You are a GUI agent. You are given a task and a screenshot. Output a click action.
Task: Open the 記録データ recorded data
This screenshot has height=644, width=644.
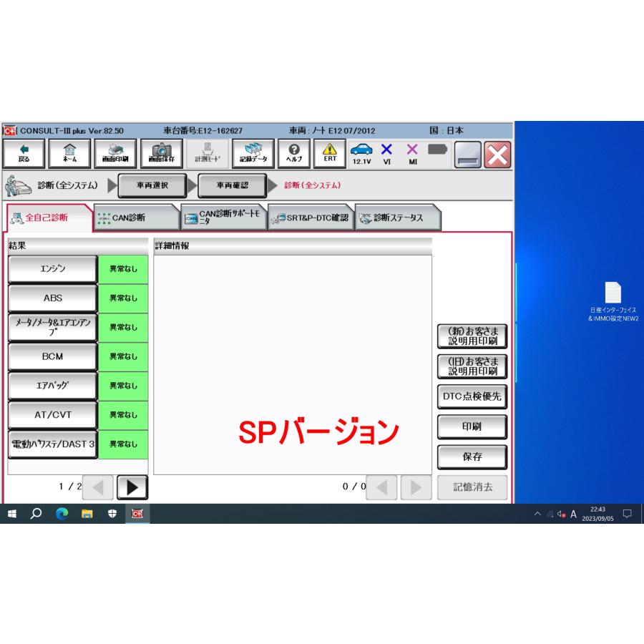point(253,153)
